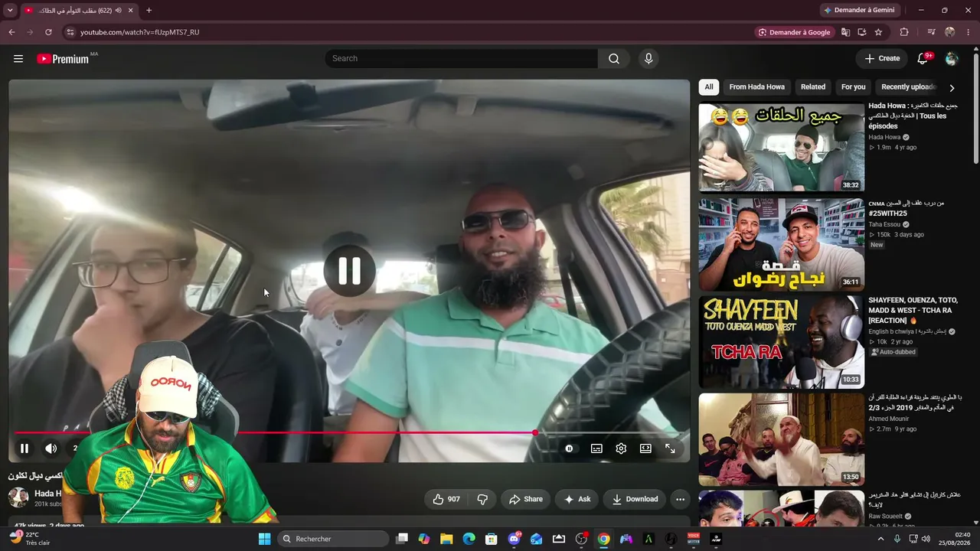Select the Related chip
The width and height of the screenshot is (980, 551).
(x=813, y=87)
